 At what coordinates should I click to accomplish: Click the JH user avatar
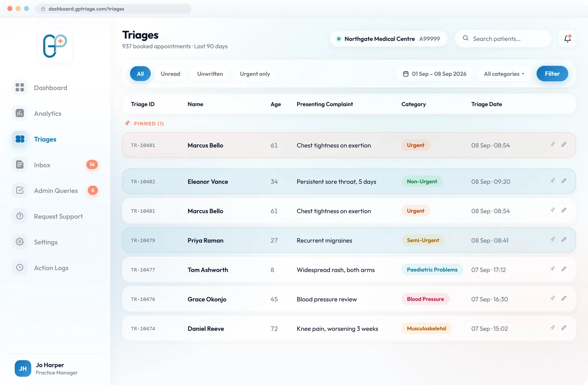(23, 368)
